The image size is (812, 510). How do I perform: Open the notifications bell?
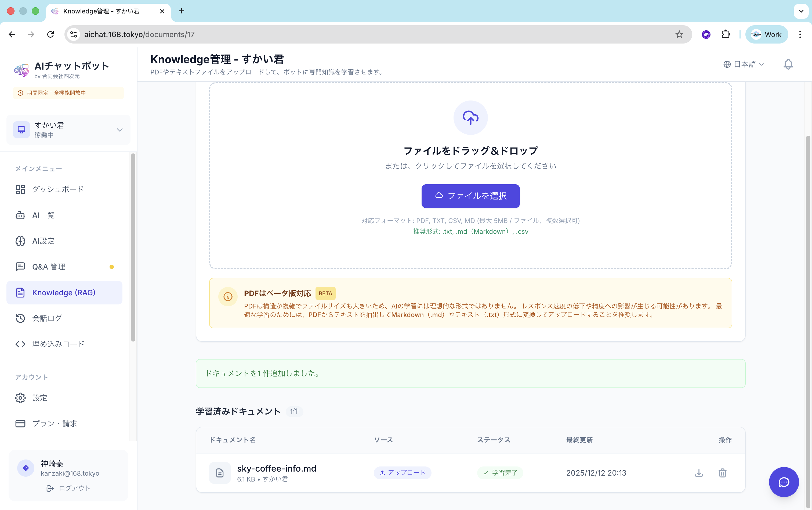click(x=788, y=64)
